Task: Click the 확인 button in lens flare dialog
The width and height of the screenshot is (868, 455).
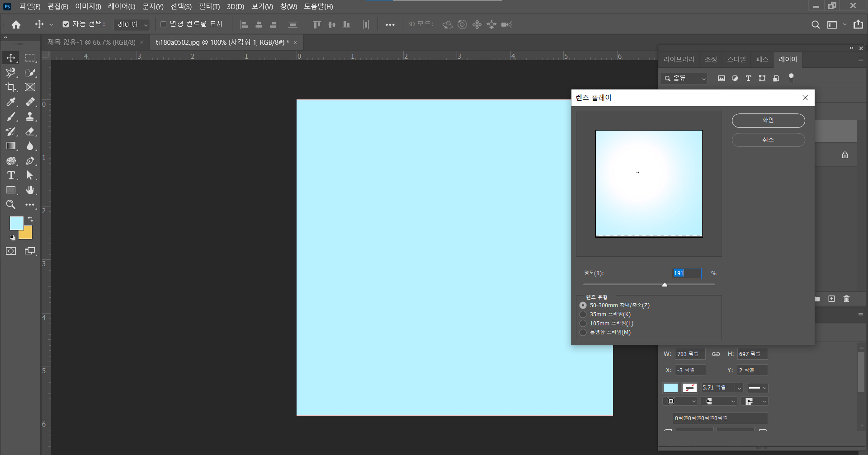Action: pyautogui.click(x=768, y=121)
